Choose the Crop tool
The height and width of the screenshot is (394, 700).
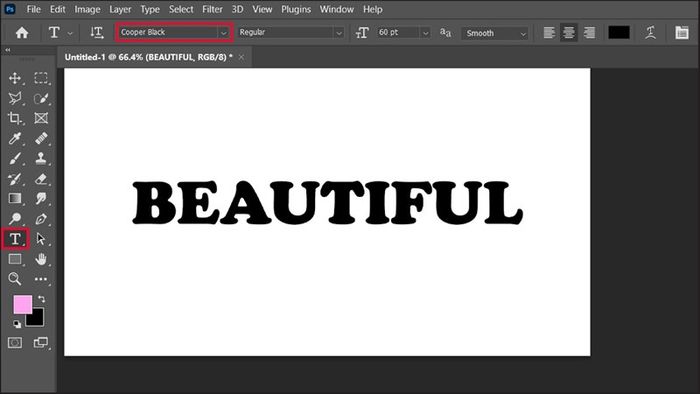click(15, 118)
